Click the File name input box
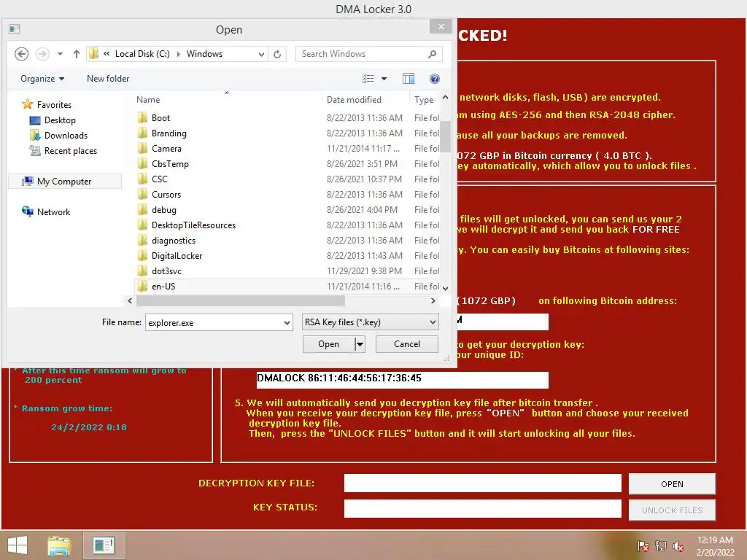Screen dimensions: 747x560 pos(214,322)
